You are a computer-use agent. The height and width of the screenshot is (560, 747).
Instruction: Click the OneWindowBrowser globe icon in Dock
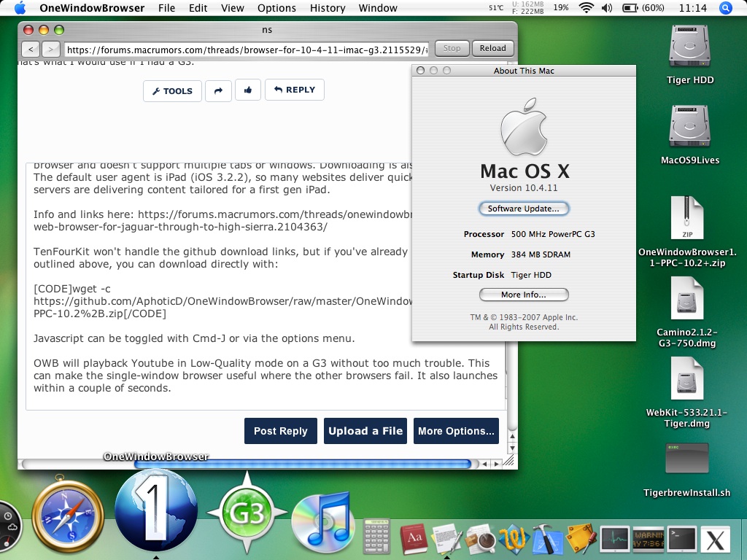(156, 510)
